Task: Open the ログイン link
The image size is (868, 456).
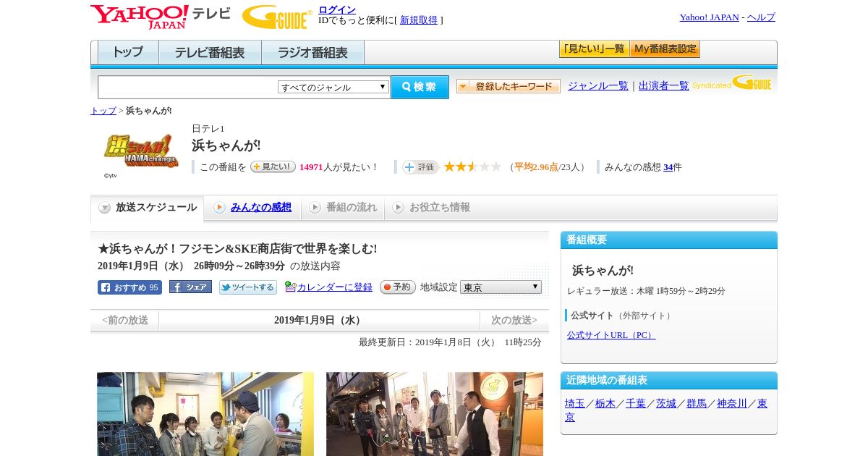Action: [337, 9]
